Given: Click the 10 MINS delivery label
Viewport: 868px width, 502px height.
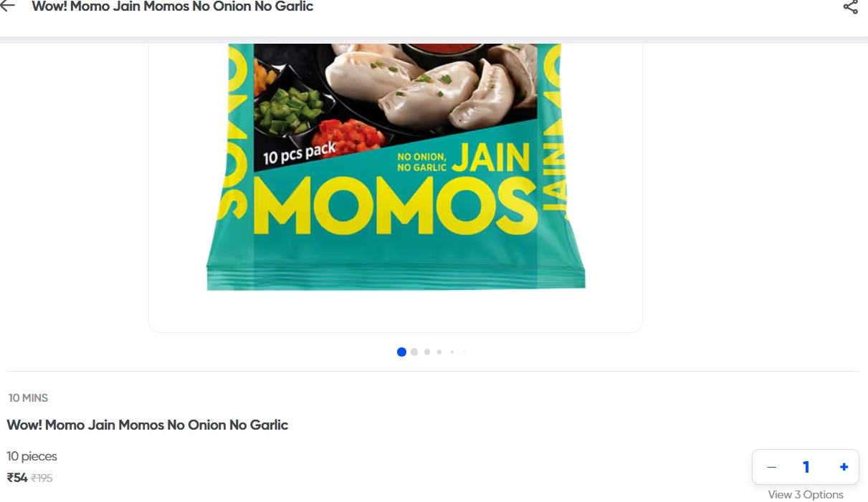Looking at the screenshot, I should (29, 398).
